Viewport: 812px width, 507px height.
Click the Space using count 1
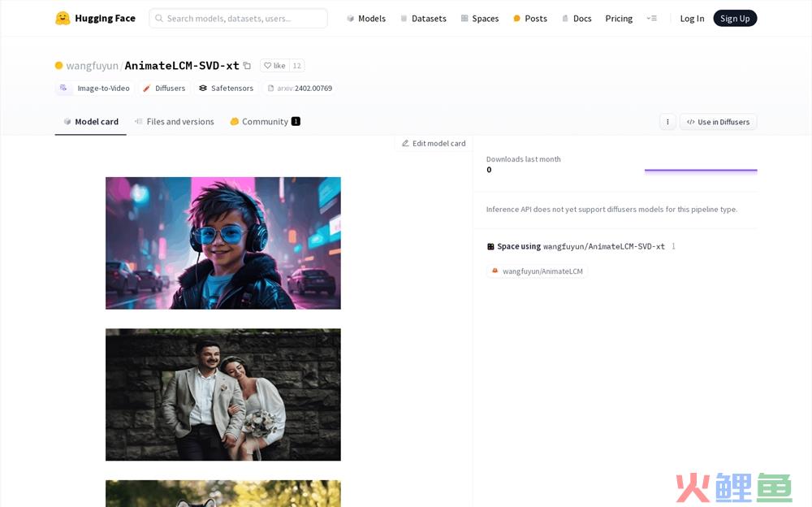pyautogui.click(x=673, y=247)
